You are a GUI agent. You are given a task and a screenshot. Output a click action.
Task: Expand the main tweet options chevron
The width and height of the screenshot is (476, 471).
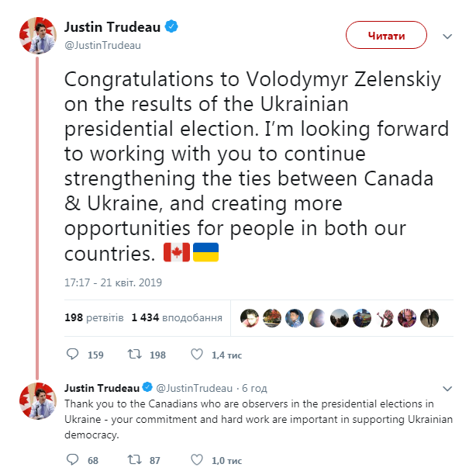(447, 36)
